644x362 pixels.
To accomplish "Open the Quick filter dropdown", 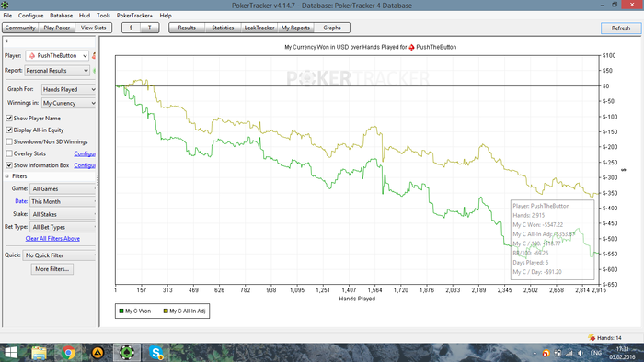I will (x=59, y=255).
